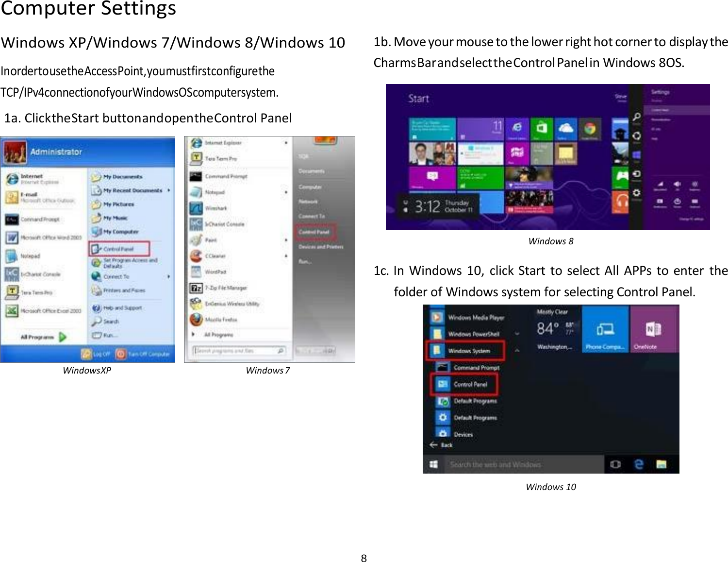Open Documents in the Windows 7 right pane
Viewport: 728px width, 562px height.
pos(312,171)
